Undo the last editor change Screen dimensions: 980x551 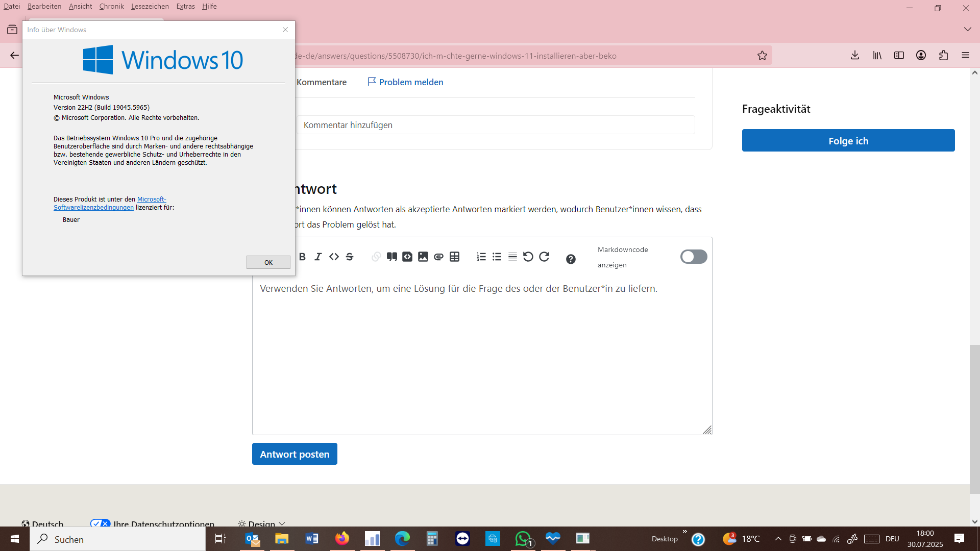(x=528, y=257)
